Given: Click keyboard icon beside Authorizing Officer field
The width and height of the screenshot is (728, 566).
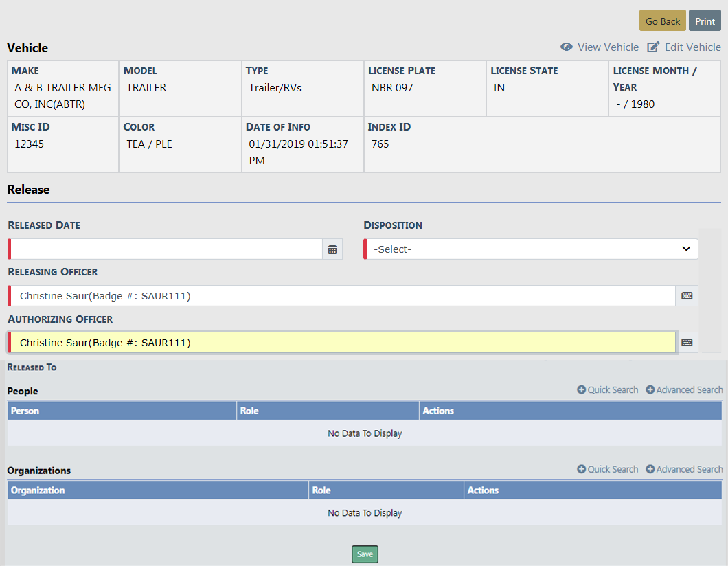Looking at the screenshot, I should 687,343.
